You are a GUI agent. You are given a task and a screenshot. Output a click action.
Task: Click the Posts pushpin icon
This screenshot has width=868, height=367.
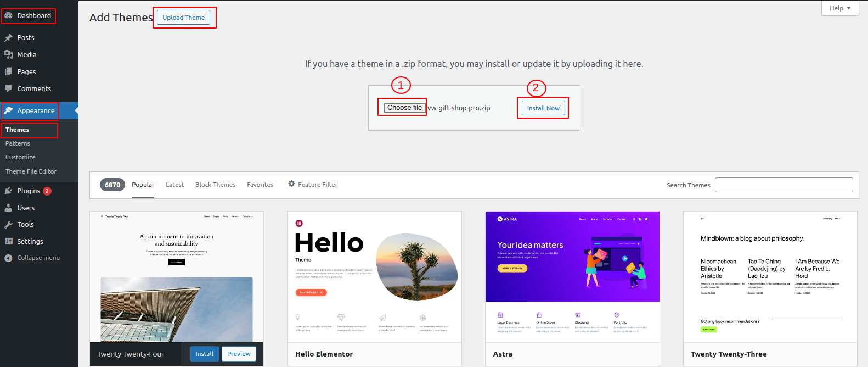point(8,38)
